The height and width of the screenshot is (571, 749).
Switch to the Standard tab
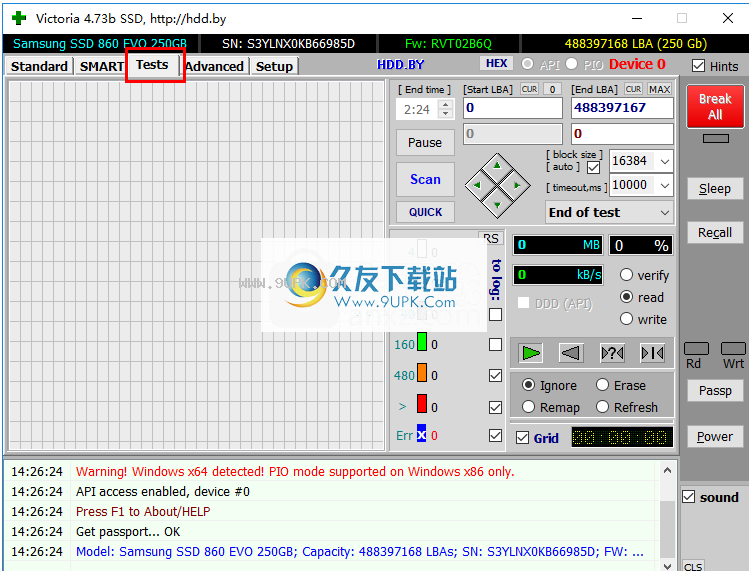click(x=39, y=66)
